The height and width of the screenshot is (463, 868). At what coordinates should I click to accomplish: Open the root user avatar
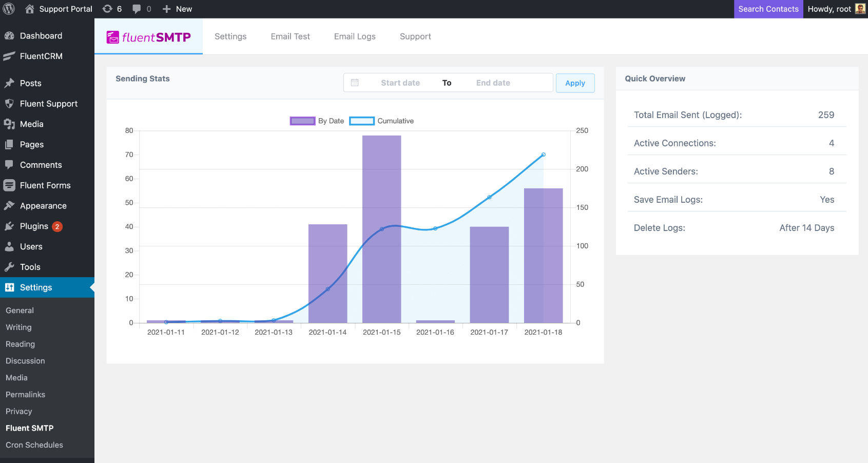860,9
